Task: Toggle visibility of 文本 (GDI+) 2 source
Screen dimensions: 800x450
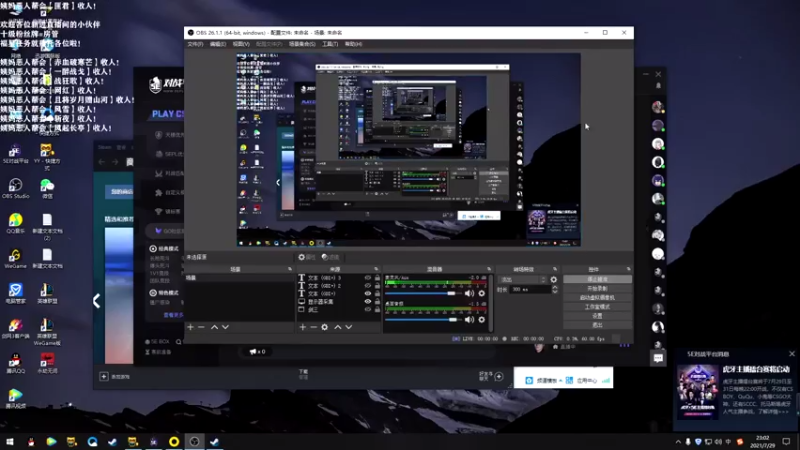Action: point(368,286)
